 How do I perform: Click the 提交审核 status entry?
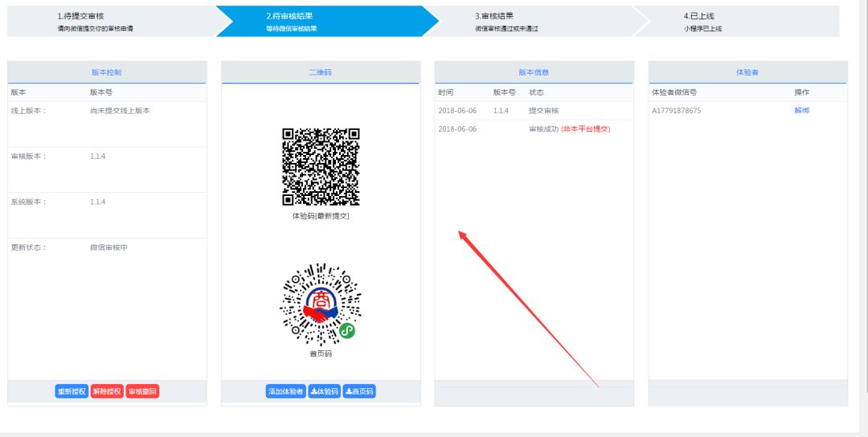[544, 111]
